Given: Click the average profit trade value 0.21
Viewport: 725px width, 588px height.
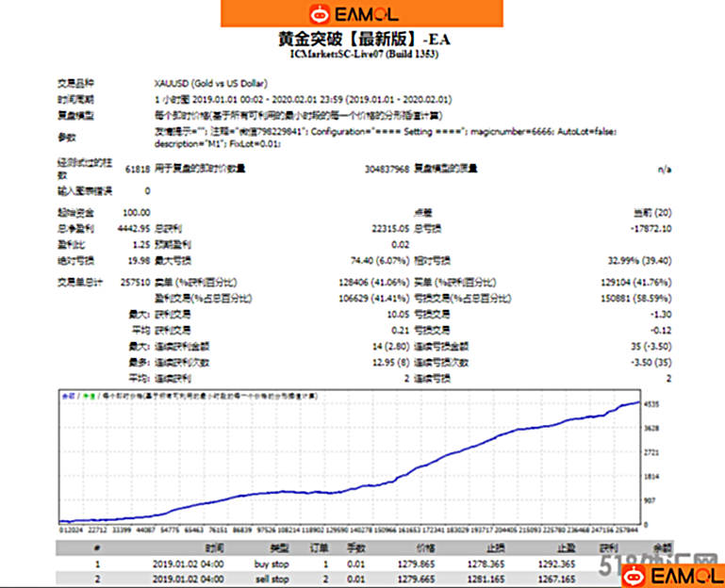Looking at the screenshot, I should pyautogui.click(x=401, y=330).
